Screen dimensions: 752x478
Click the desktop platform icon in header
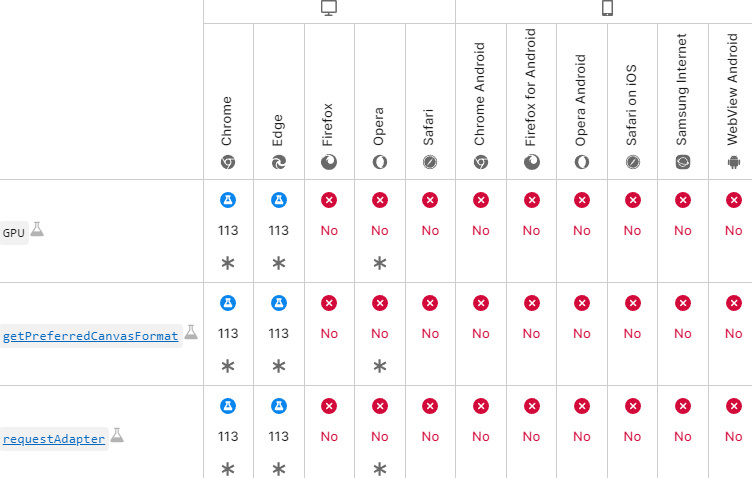(x=329, y=8)
